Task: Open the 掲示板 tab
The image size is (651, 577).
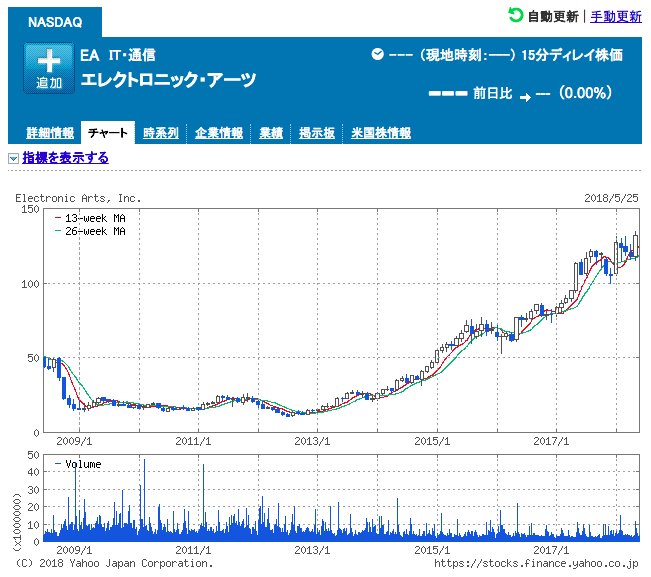Action: pyautogui.click(x=317, y=133)
